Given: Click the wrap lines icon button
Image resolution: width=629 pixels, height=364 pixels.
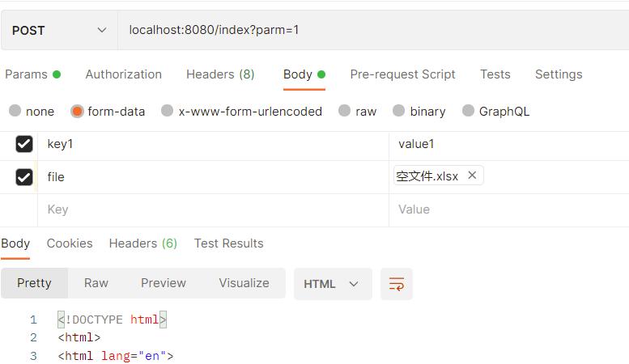Looking at the screenshot, I should (x=397, y=284).
